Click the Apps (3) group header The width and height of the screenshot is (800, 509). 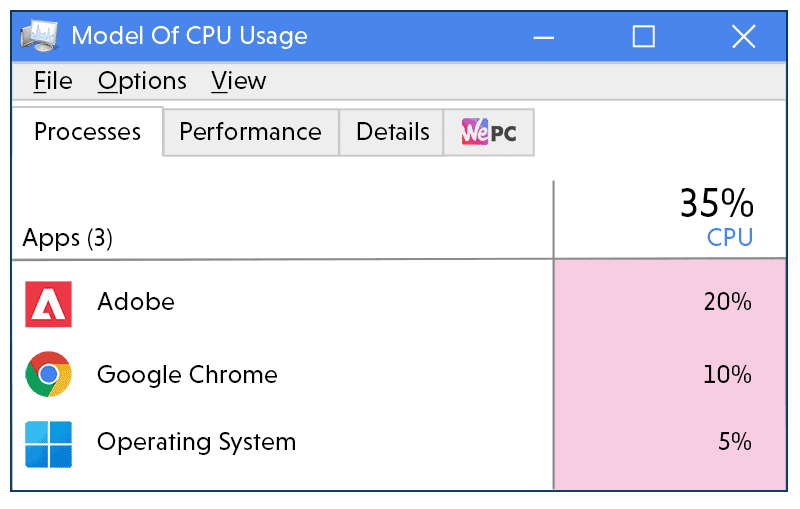68,238
